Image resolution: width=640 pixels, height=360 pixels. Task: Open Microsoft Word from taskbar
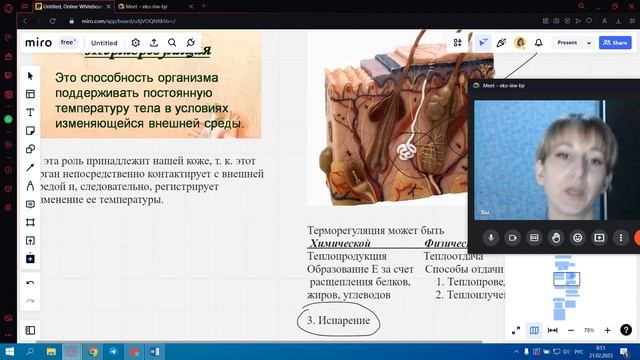(155, 351)
